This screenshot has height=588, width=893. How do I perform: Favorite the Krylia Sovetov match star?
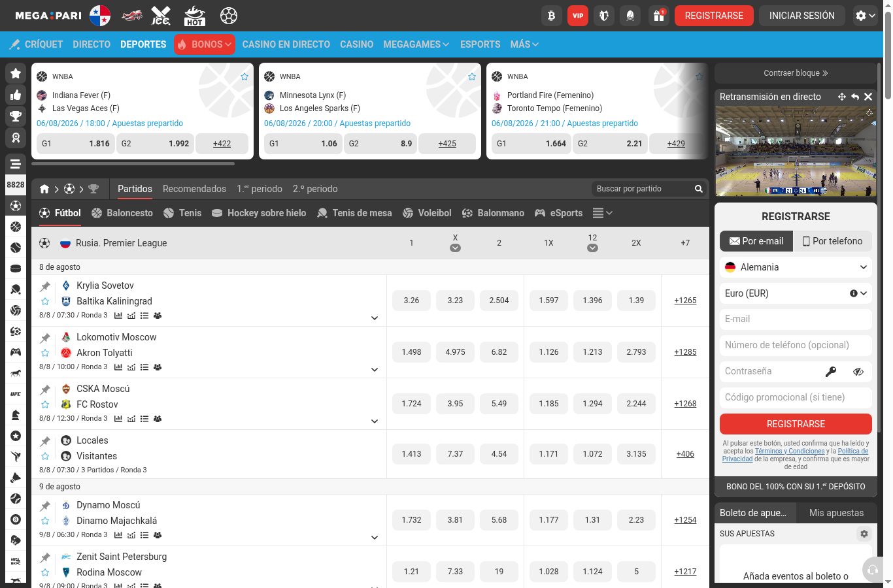click(45, 301)
